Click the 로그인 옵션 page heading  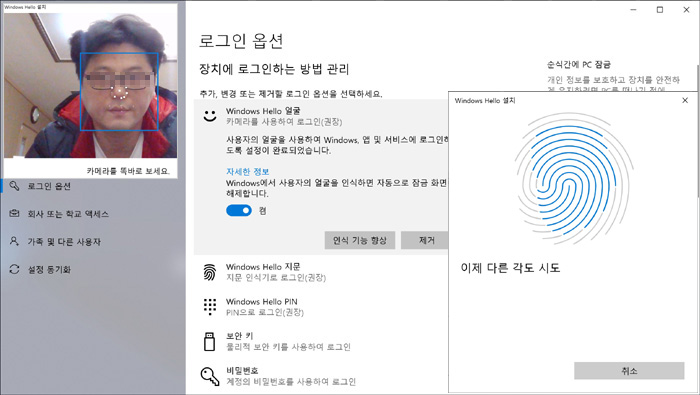click(241, 41)
